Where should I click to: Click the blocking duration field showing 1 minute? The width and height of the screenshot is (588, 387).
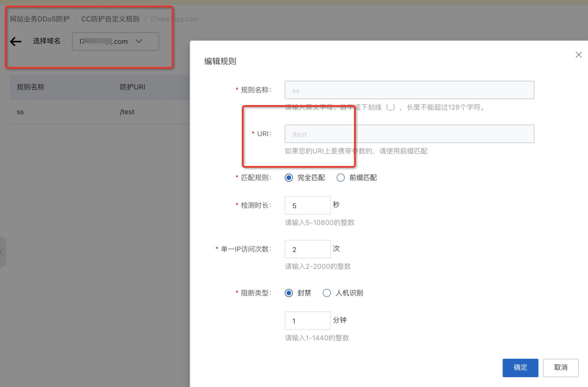(x=307, y=320)
